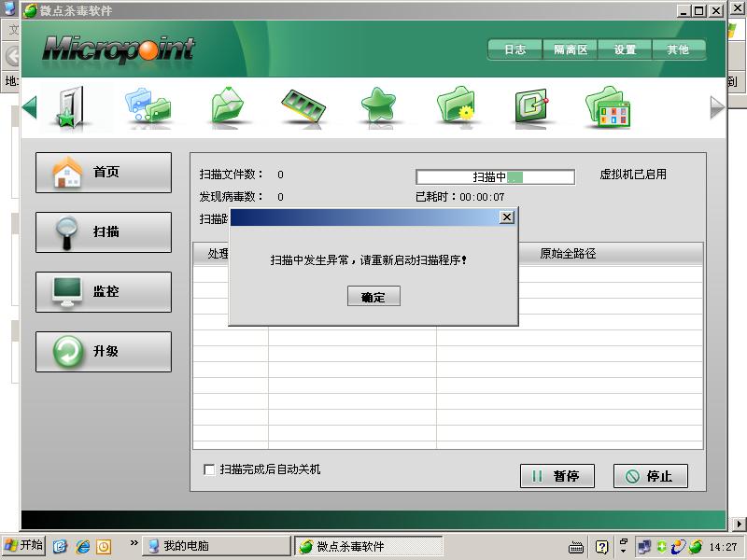Open the 隔离区 quarantine menu
The height and width of the screenshot is (560, 747).
tap(571, 49)
